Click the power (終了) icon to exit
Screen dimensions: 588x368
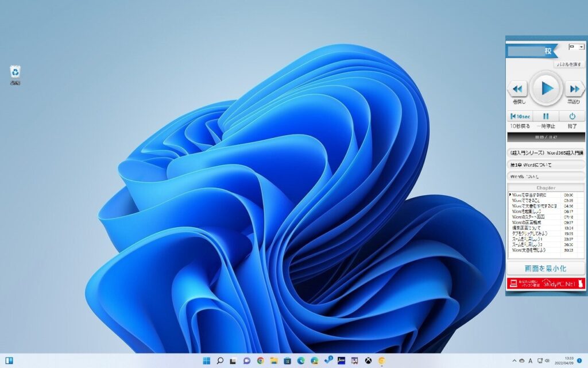(x=572, y=116)
